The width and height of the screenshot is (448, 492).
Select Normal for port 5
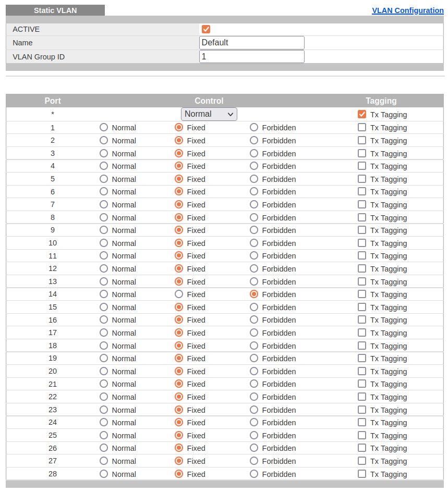pos(104,179)
